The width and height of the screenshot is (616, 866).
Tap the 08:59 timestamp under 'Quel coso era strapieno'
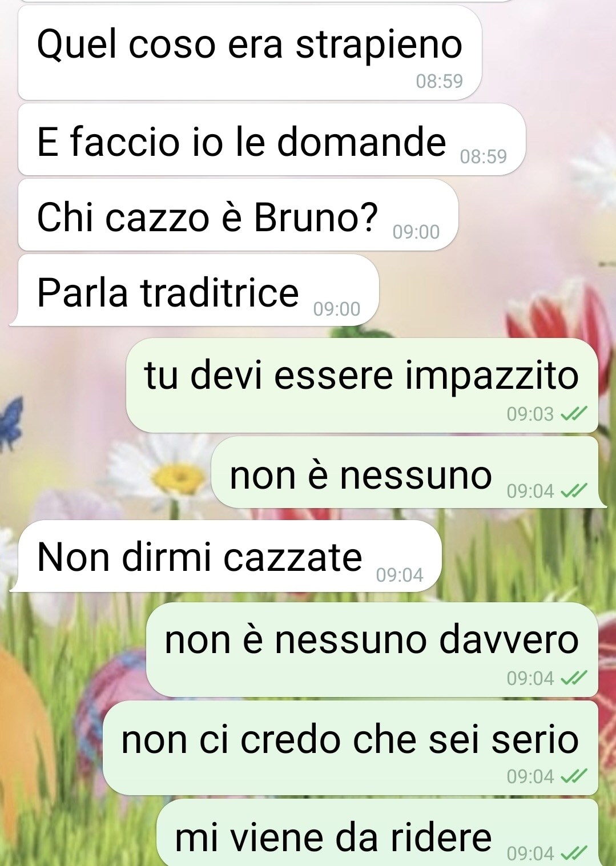(x=439, y=82)
